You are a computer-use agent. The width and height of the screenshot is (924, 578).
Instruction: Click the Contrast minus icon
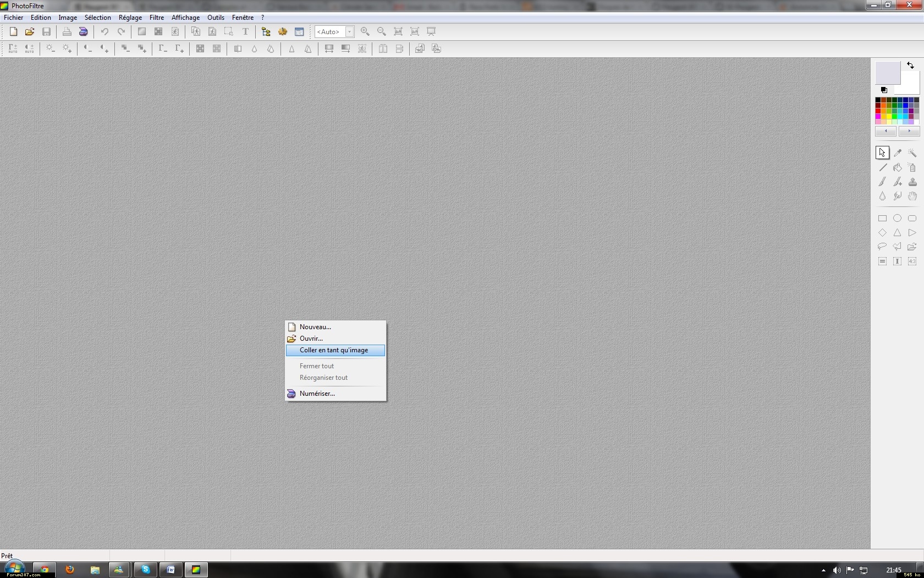(x=88, y=49)
